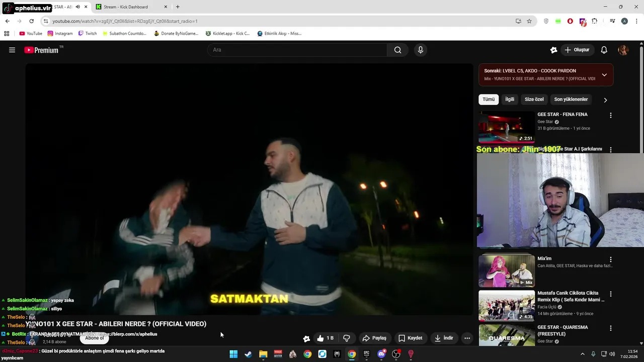Open Mustafa Canik Cikilota Cikita thumbnail
This screenshot has height=362, width=644.
tap(506, 305)
